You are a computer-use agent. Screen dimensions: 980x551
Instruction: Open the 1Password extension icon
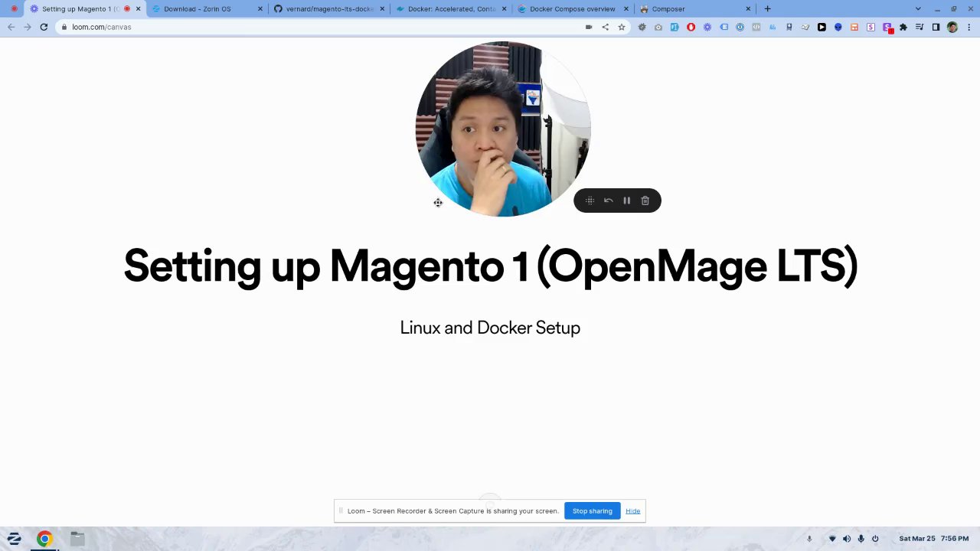point(740,27)
